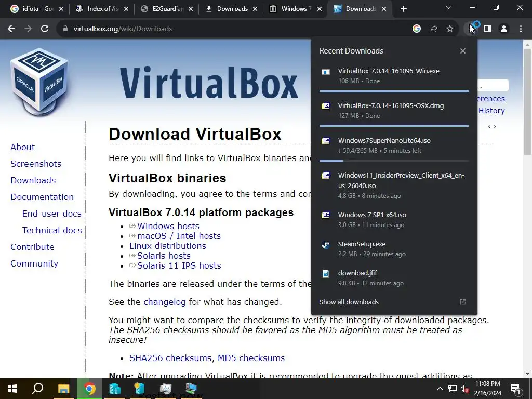This screenshot has width=532, height=399.
Task: Open the Contribute sidebar link
Action: point(32,247)
